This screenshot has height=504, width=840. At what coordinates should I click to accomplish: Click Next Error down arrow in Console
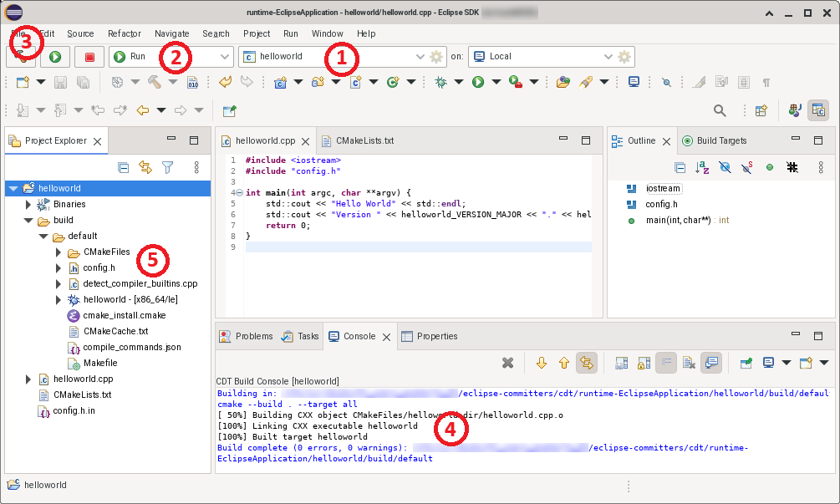pyautogui.click(x=542, y=363)
